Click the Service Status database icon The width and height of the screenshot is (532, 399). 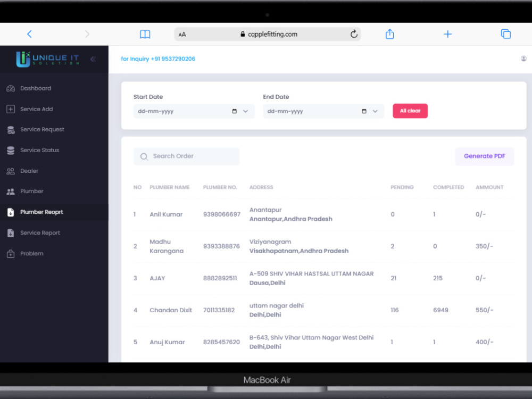pyautogui.click(x=11, y=151)
